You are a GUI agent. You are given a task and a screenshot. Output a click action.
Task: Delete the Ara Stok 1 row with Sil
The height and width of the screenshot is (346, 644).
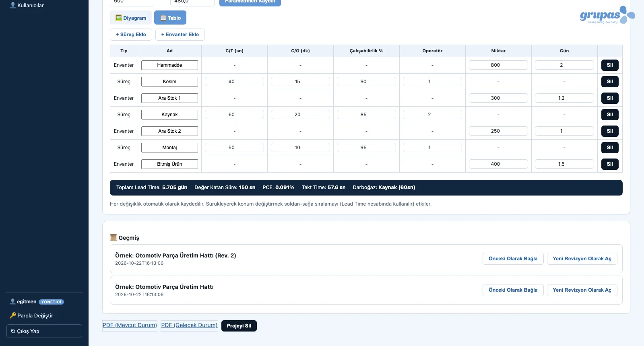pyautogui.click(x=610, y=98)
